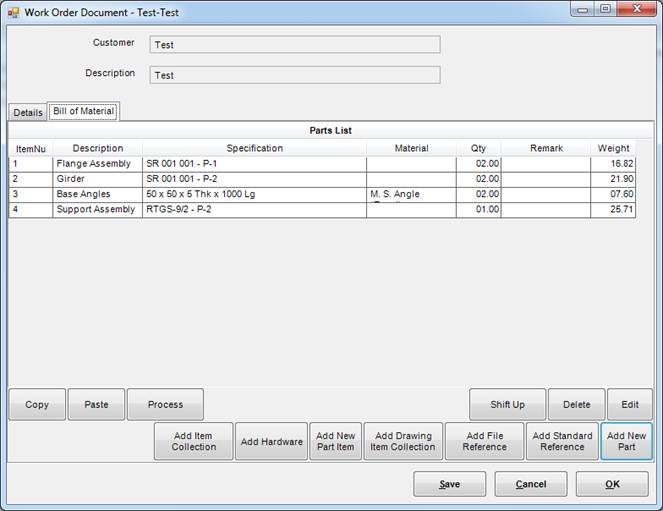Click the Add Hardware button
The height and width of the screenshot is (511, 663).
point(271,442)
